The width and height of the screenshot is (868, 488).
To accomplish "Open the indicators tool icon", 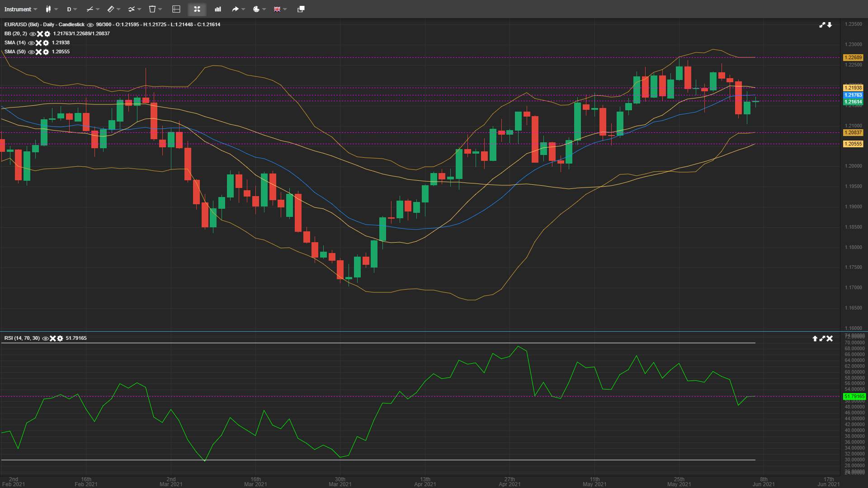I will pos(134,9).
